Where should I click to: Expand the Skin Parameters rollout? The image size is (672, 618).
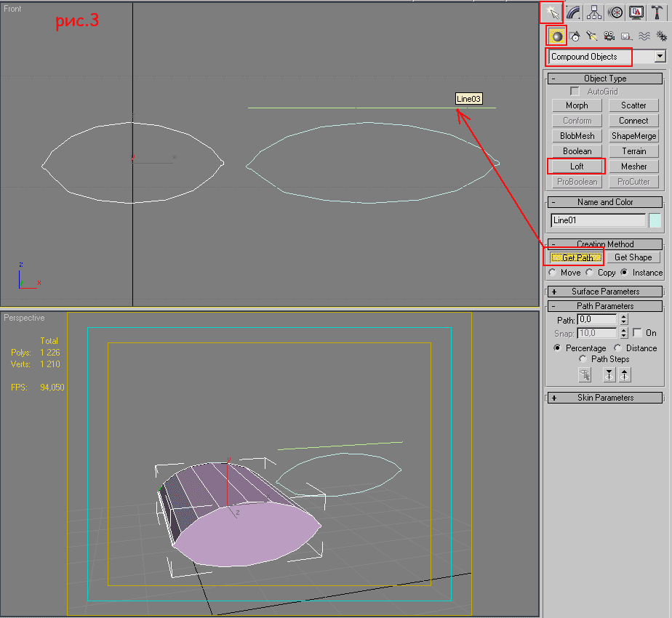tap(604, 398)
